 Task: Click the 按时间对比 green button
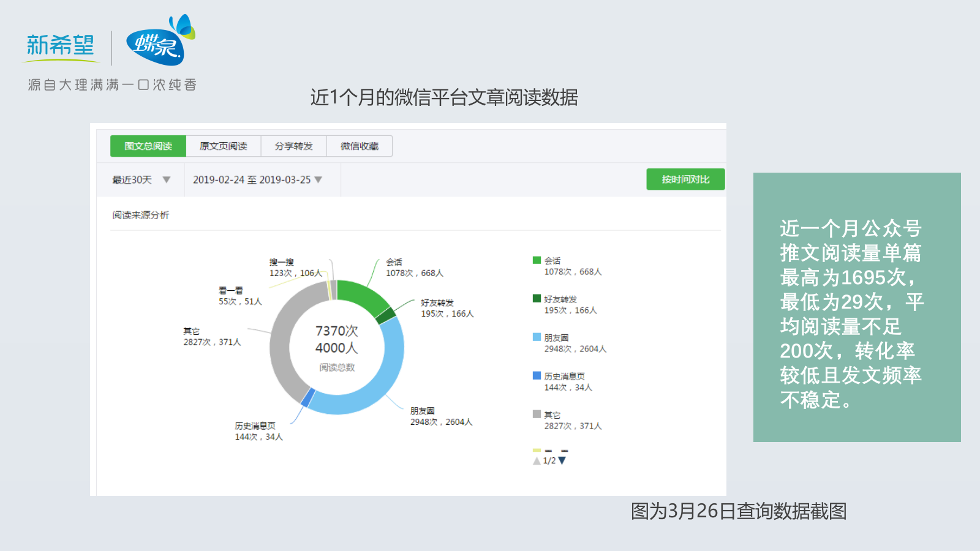point(685,179)
